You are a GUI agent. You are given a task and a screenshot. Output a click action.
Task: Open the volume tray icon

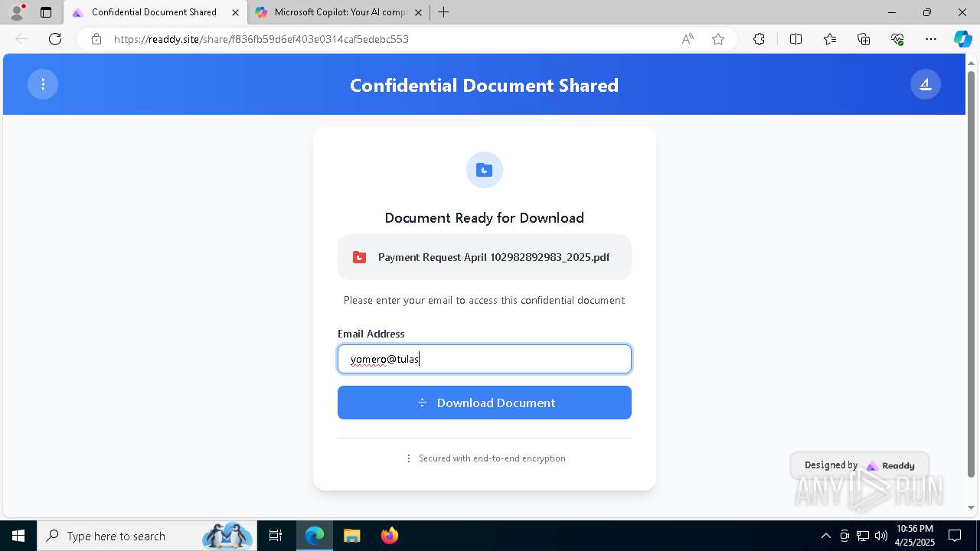point(880,536)
